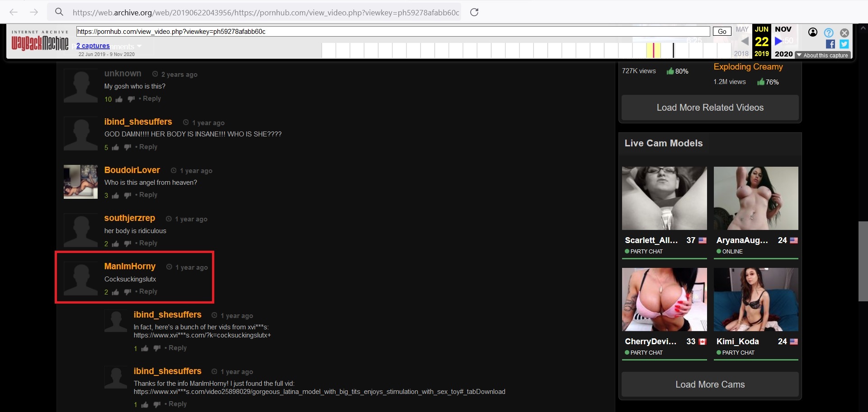Close the Wayback toolbar with X icon
The image size is (868, 412).
click(x=844, y=33)
